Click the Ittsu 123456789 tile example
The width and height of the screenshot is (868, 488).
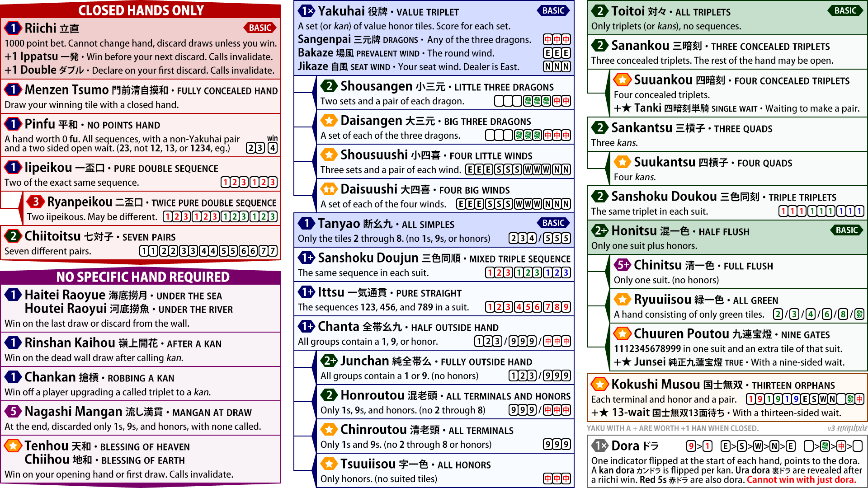click(x=528, y=307)
